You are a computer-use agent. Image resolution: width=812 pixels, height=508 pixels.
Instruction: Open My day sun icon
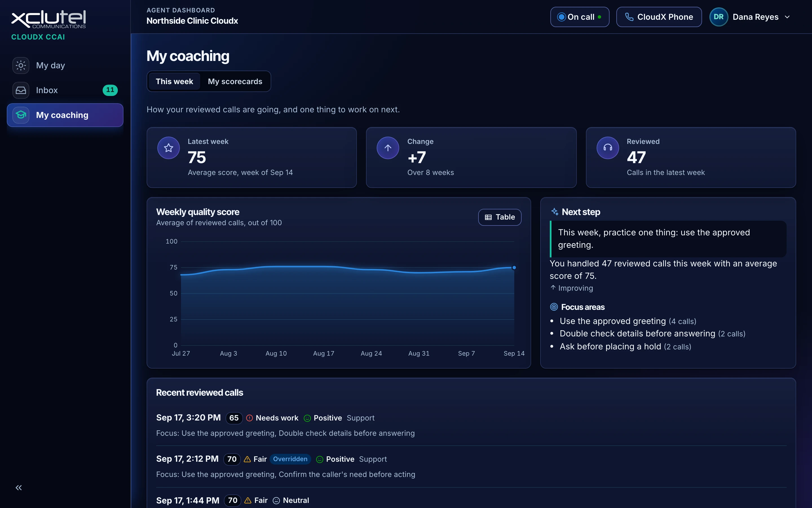pos(21,65)
